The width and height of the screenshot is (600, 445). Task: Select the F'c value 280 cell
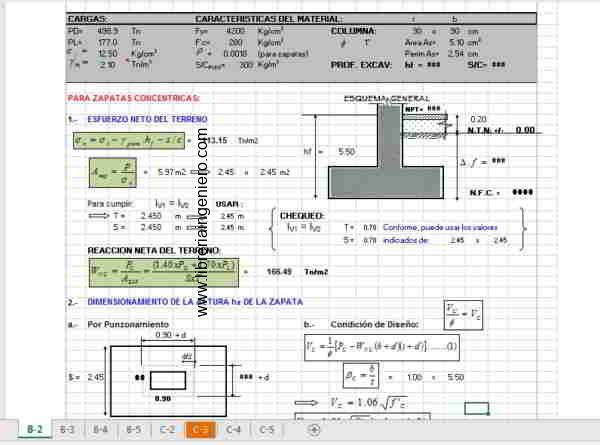(236, 42)
